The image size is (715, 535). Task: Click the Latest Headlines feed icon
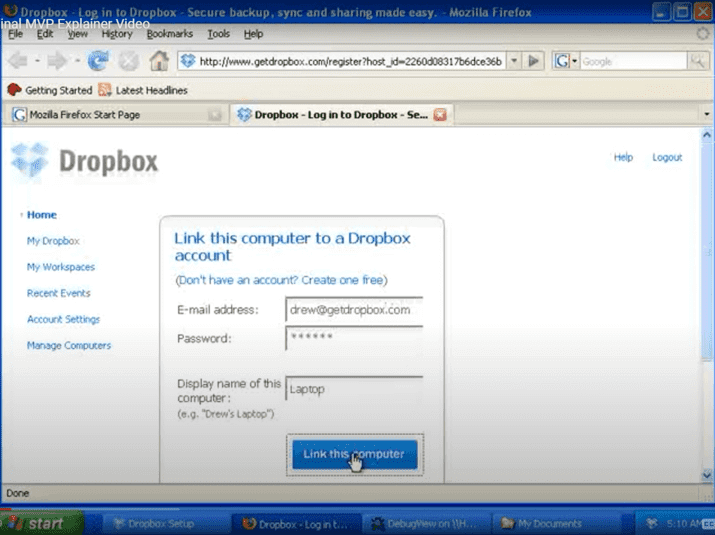click(105, 90)
